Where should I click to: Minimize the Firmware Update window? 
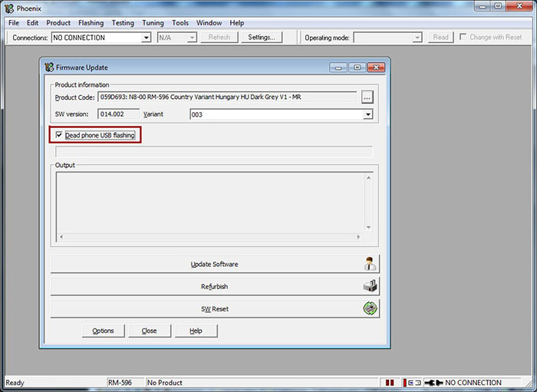(x=338, y=68)
